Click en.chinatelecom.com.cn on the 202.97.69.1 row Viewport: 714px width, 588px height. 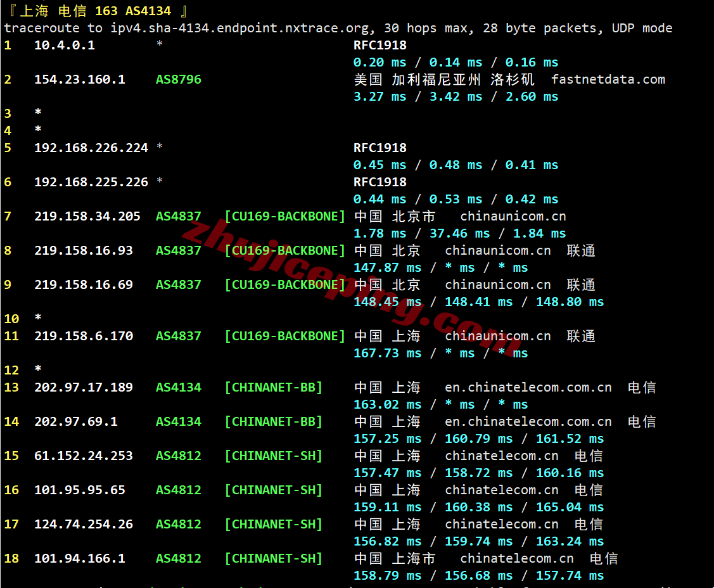click(528, 421)
